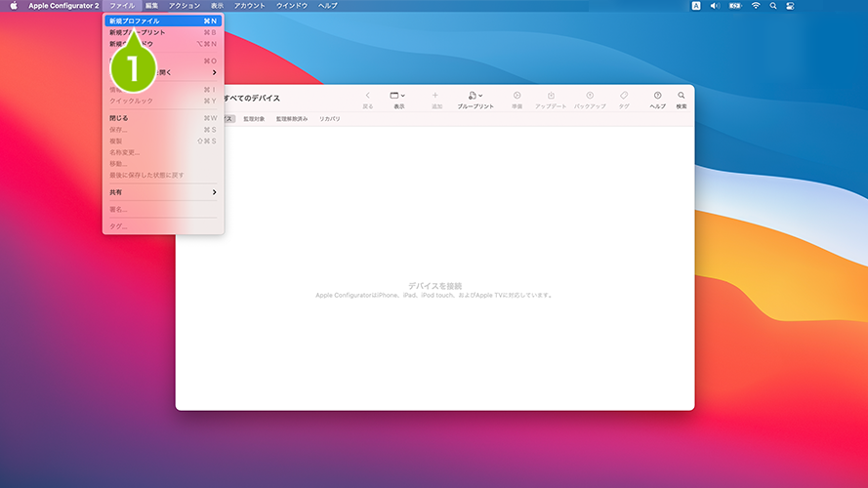868x488 pixels.
Task: Click the デバイスを接続 placeholder text
Action: point(435,286)
